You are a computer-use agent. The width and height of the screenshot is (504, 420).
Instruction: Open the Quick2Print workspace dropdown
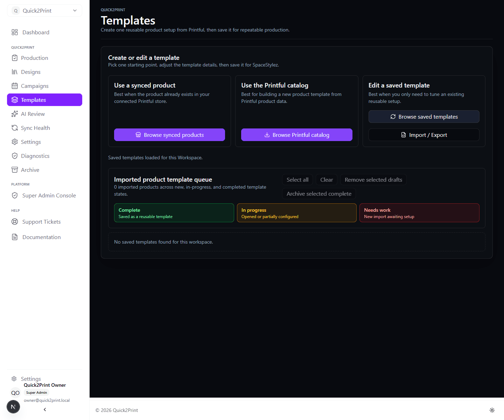click(44, 10)
